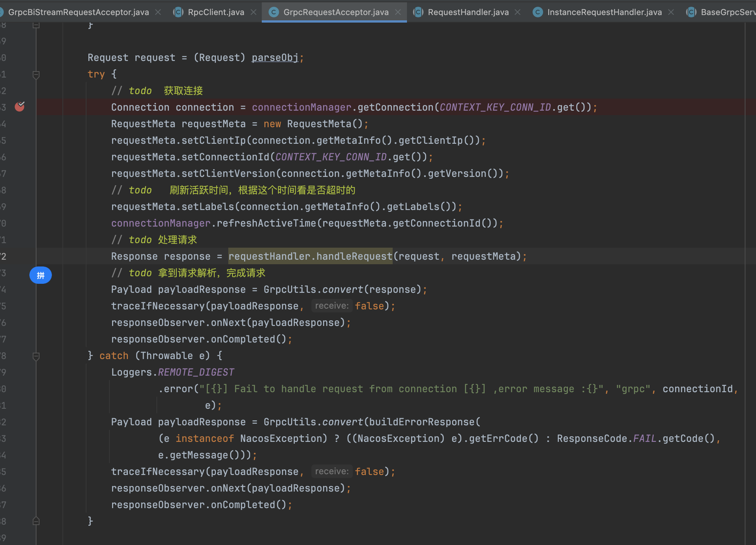Click the catch keyword
Screen dimensions: 756x545
(114, 356)
